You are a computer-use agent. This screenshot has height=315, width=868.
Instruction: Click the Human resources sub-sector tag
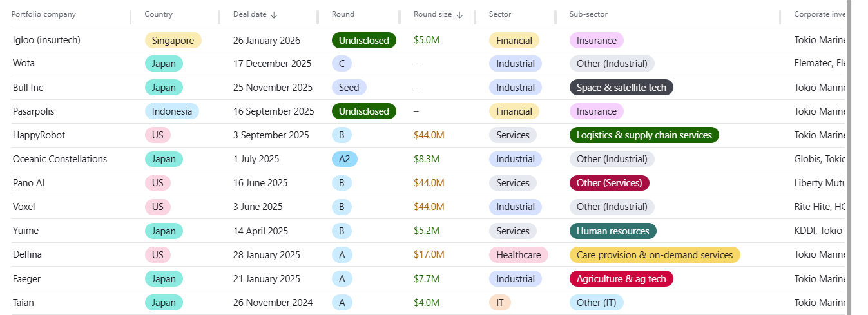click(x=613, y=231)
